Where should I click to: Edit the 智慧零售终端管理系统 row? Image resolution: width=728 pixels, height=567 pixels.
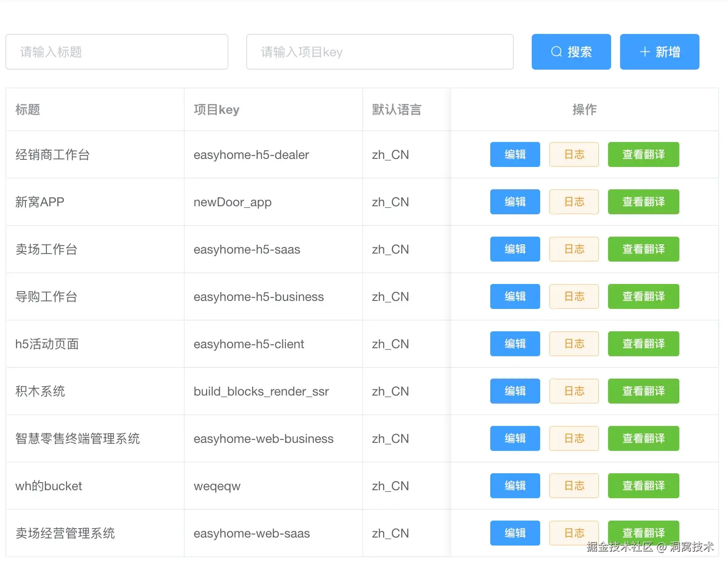coord(515,438)
